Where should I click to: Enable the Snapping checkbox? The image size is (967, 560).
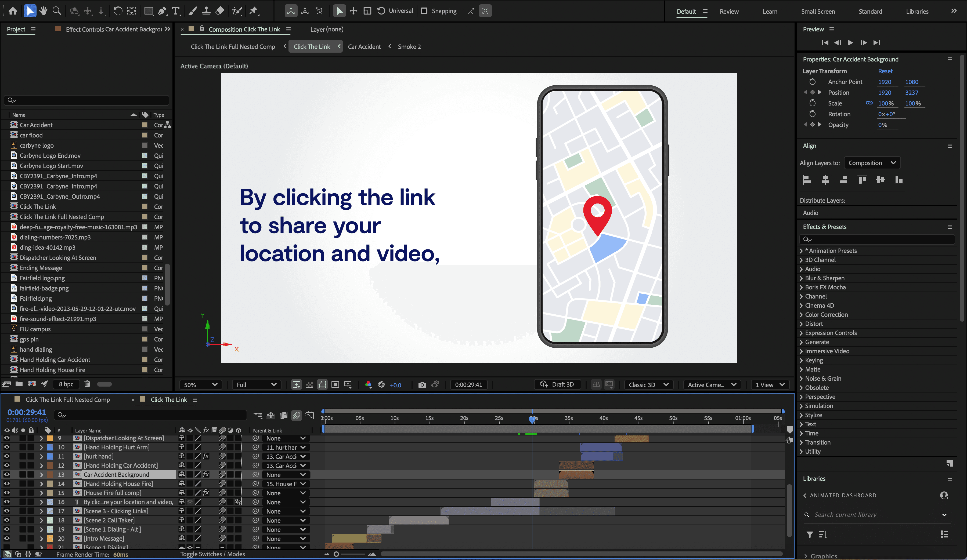tap(424, 11)
